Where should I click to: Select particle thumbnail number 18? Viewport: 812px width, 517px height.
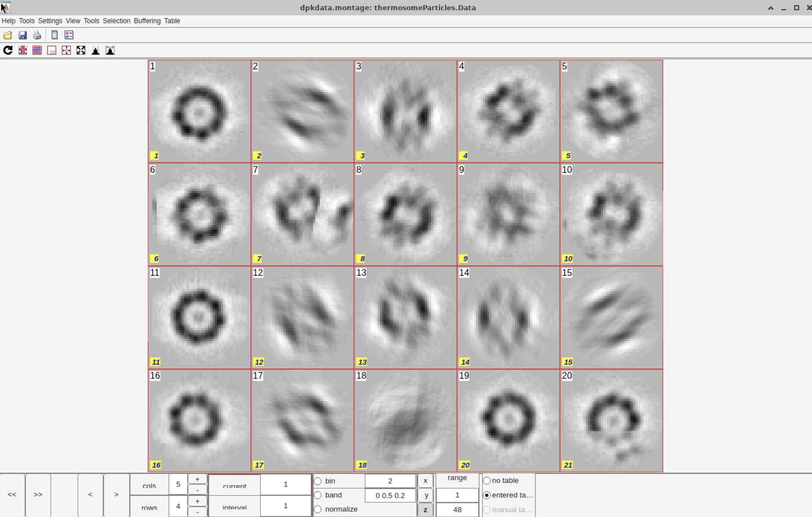tap(405, 420)
